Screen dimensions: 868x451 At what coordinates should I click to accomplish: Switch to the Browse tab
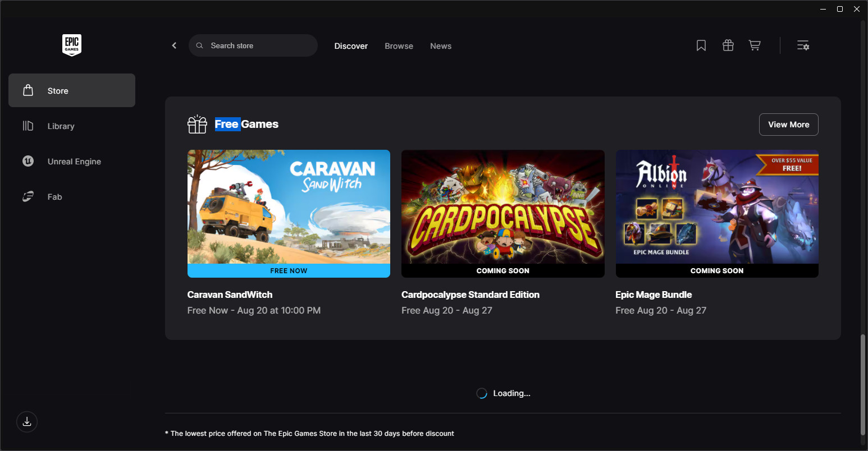[399, 46]
